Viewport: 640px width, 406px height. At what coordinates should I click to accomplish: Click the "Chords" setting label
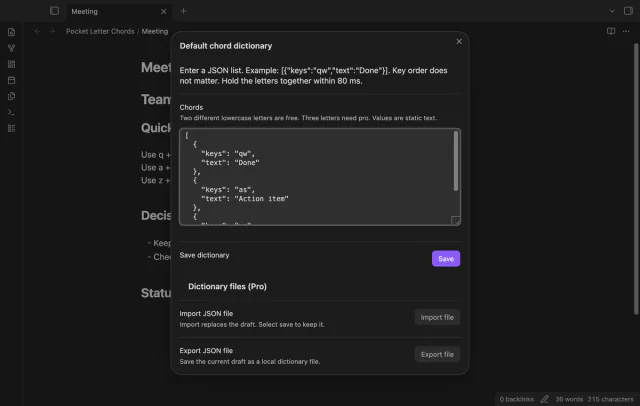191,107
